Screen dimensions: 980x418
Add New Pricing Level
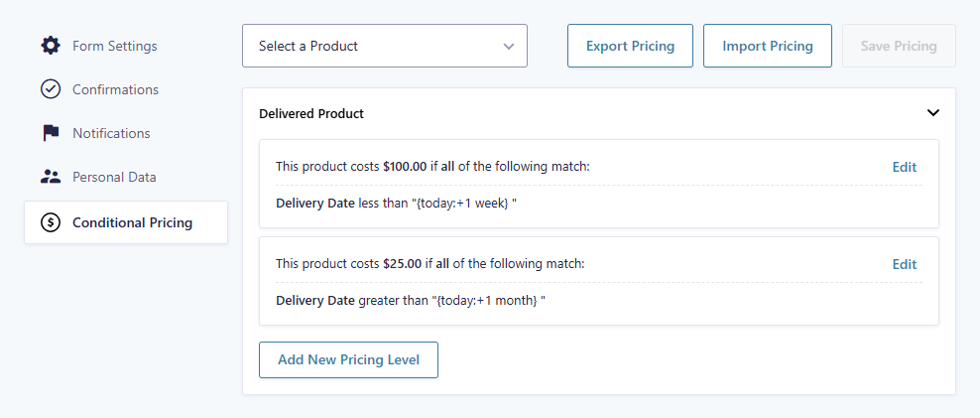point(349,359)
